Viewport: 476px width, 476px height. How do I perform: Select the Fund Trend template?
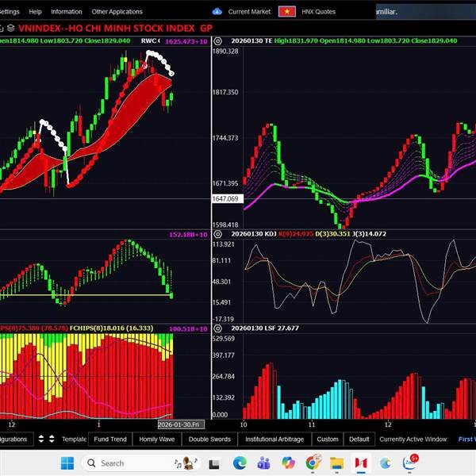[110, 439]
